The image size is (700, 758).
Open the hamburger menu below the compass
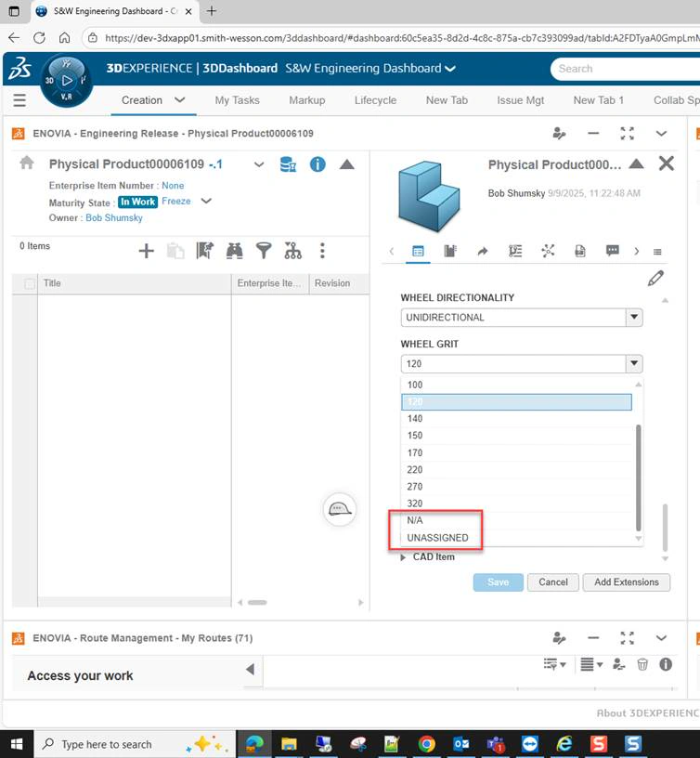pyautogui.click(x=19, y=100)
